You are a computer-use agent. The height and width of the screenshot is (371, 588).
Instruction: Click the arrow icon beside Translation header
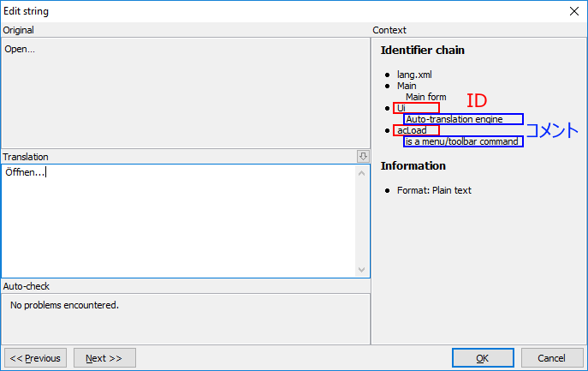pyautogui.click(x=363, y=156)
